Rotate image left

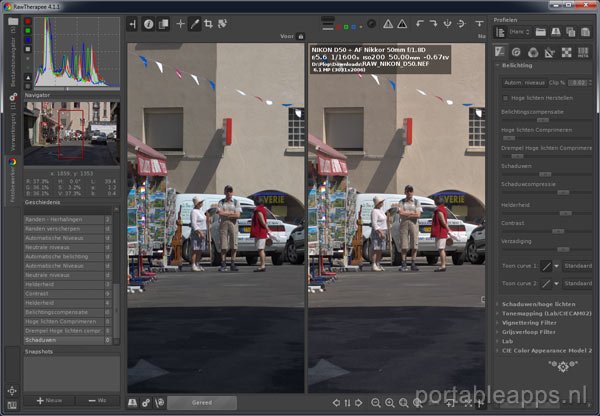[419, 24]
